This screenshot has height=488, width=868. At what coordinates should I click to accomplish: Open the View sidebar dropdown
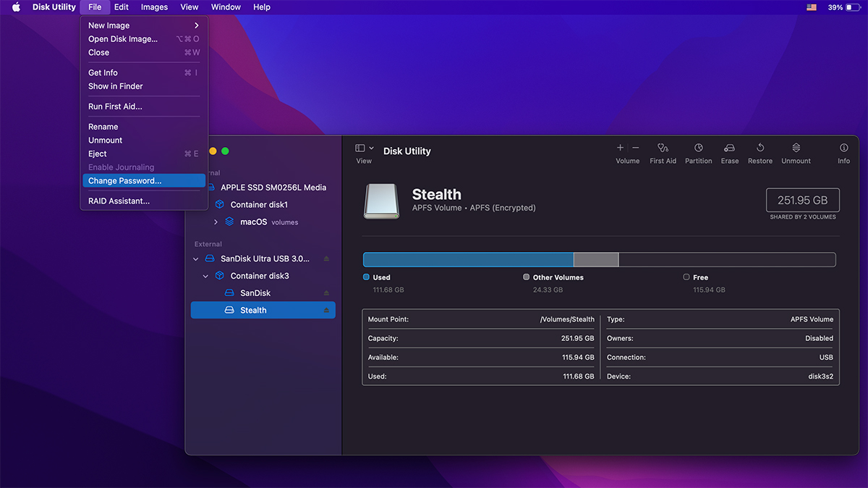(x=365, y=148)
